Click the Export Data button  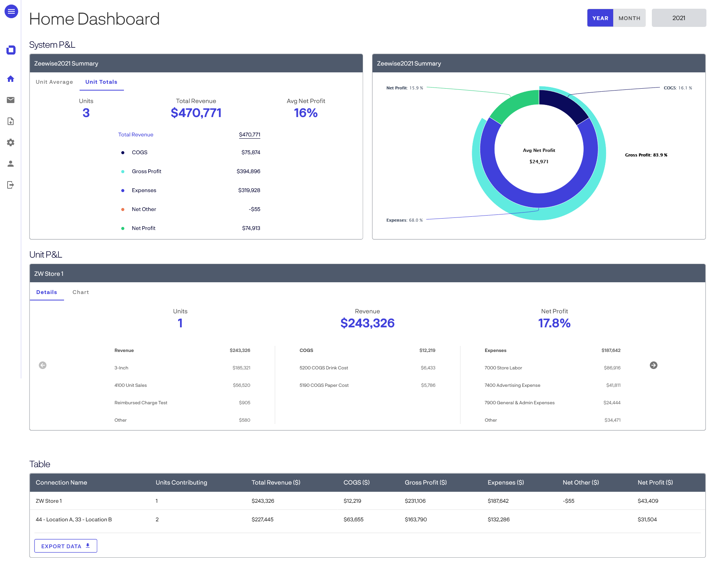click(65, 546)
